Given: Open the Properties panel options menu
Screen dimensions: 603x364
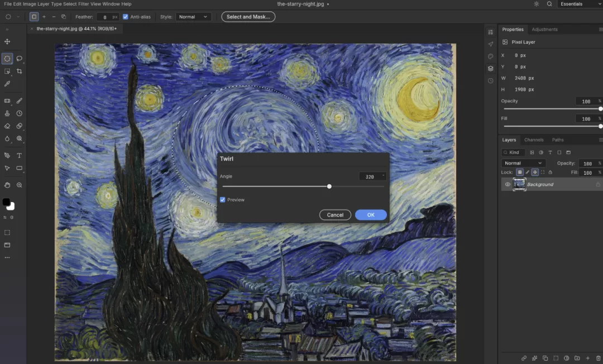Looking at the screenshot, I should 600,29.
